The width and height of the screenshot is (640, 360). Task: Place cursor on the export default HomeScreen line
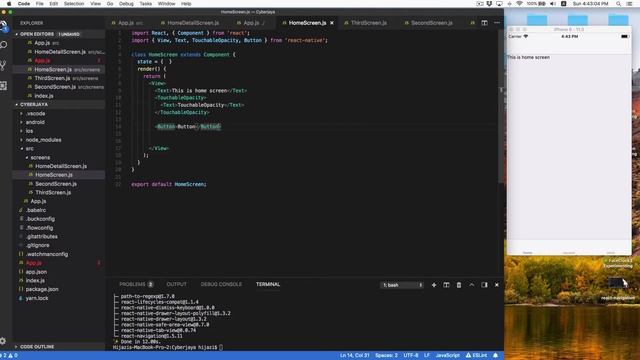(169, 184)
